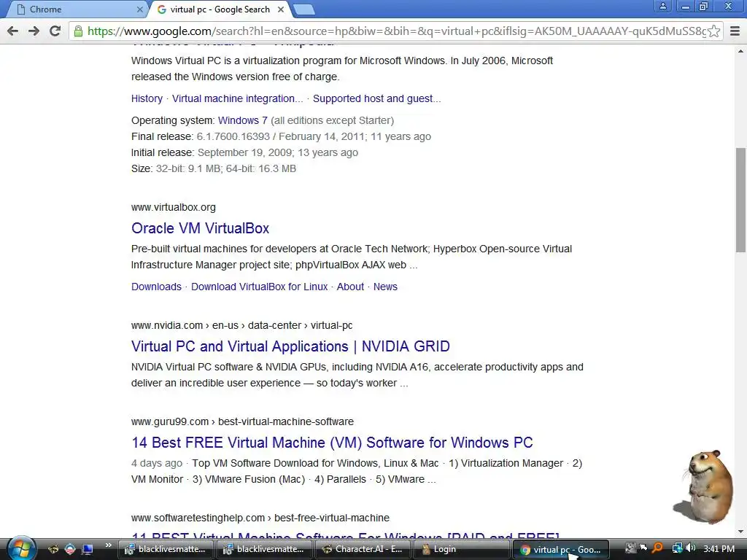Click the orange magnifier tray icon
The height and width of the screenshot is (560, 747).
point(658,548)
